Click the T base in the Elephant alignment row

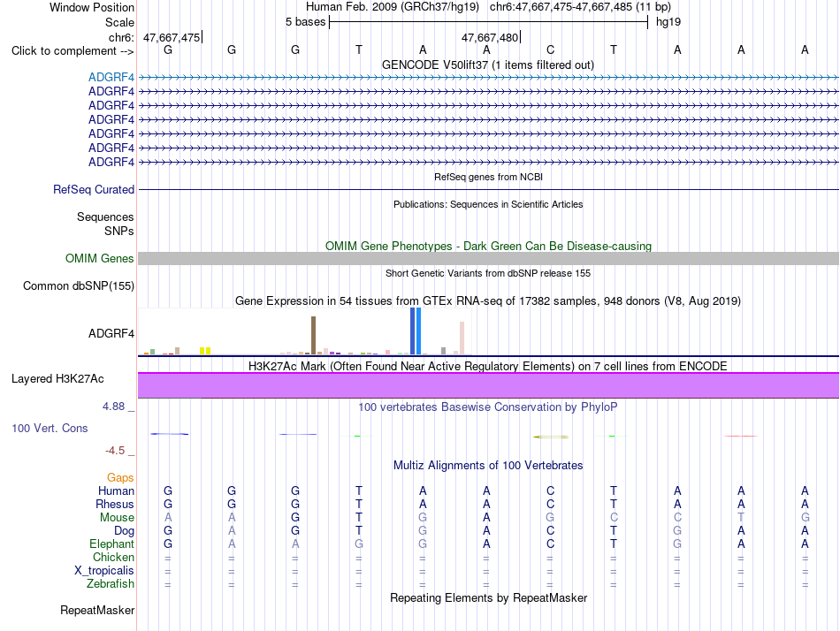(x=614, y=544)
